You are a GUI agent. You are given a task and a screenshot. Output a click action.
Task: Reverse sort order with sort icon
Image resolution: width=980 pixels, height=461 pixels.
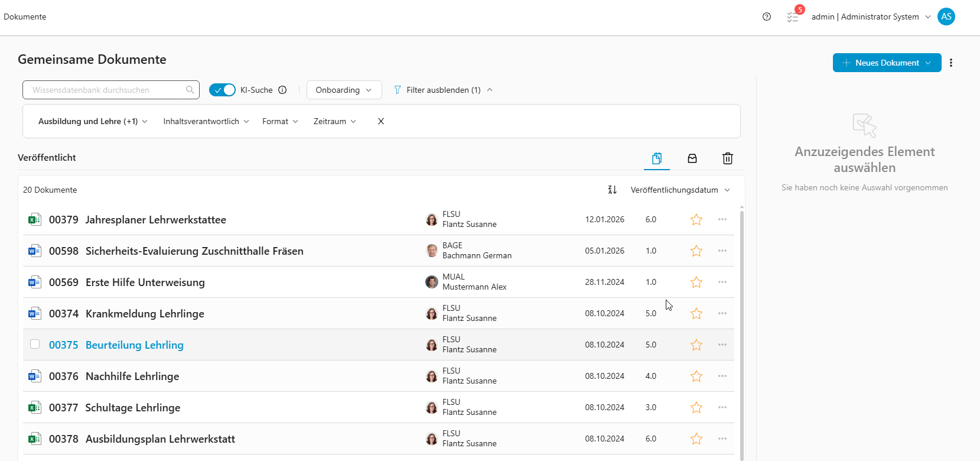click(x=613, y=190)
